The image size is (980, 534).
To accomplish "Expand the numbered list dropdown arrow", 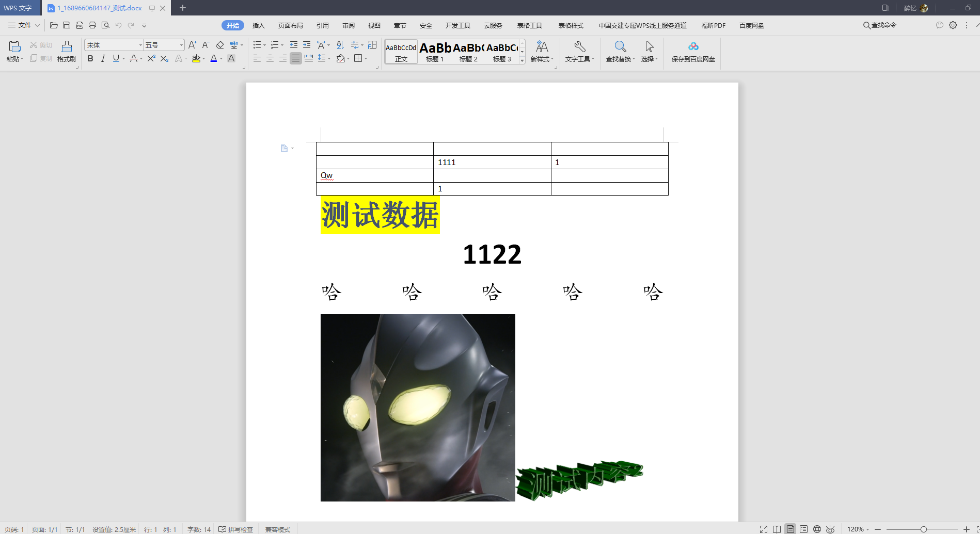I will pos(282,45).
